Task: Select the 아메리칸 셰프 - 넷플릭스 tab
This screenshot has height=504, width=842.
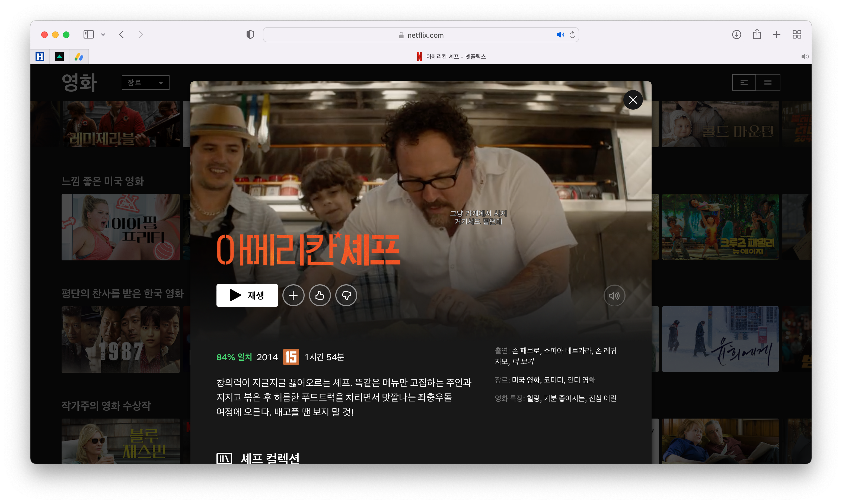Action: (451, 57)
